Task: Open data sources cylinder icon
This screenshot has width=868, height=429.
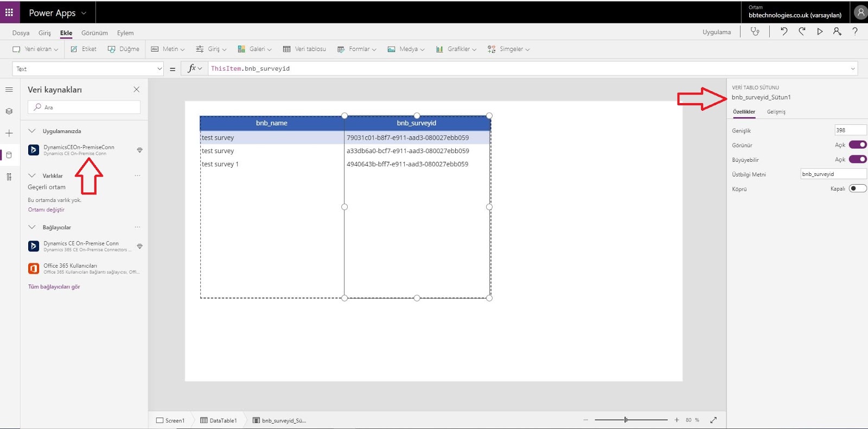Action: (9, 155)
